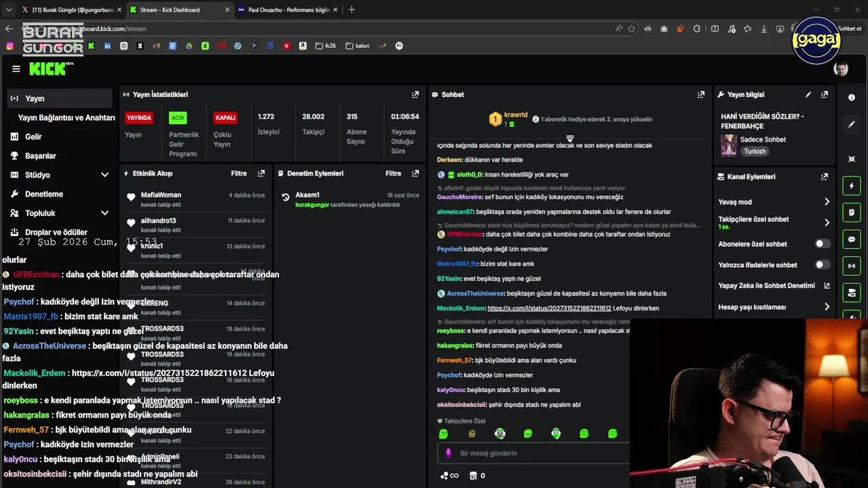Open the browser downloads arrow icon
Screen dimensions: 868x488
click(764, 28)
